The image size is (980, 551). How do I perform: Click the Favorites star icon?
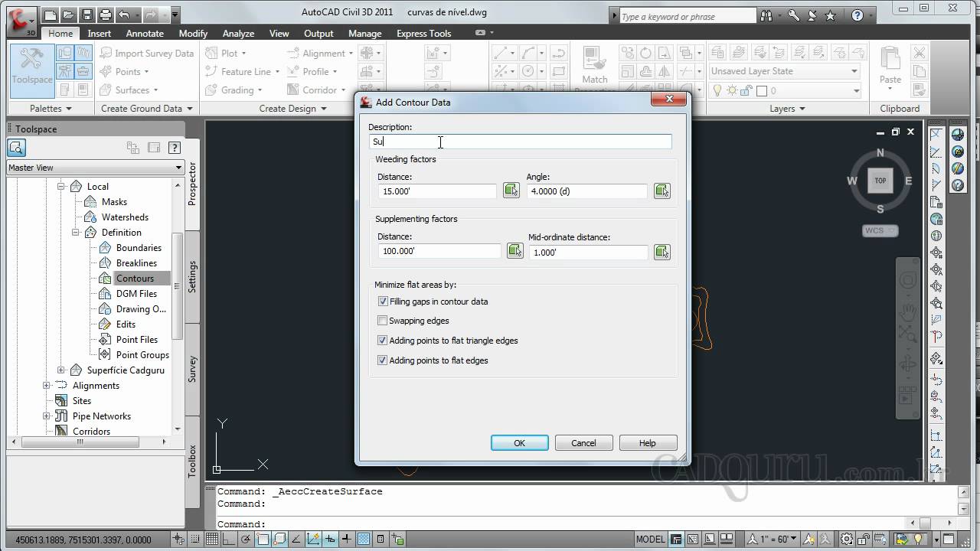pyautogui.click(x=831, y=15)
